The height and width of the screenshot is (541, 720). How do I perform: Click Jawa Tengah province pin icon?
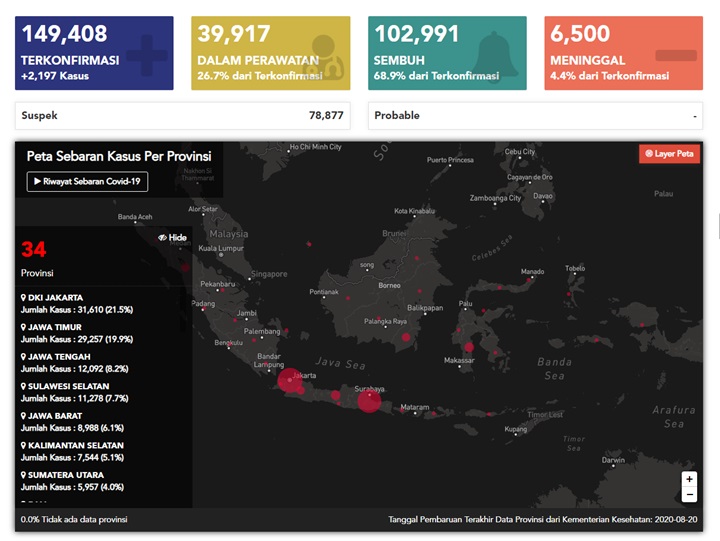[x=23, y=357]
